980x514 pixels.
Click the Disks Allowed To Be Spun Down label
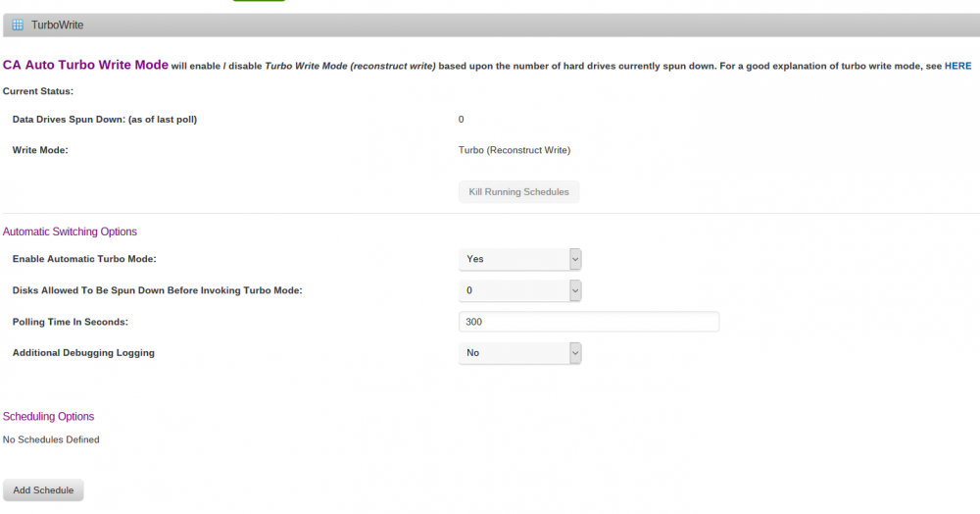coord(158,290)
